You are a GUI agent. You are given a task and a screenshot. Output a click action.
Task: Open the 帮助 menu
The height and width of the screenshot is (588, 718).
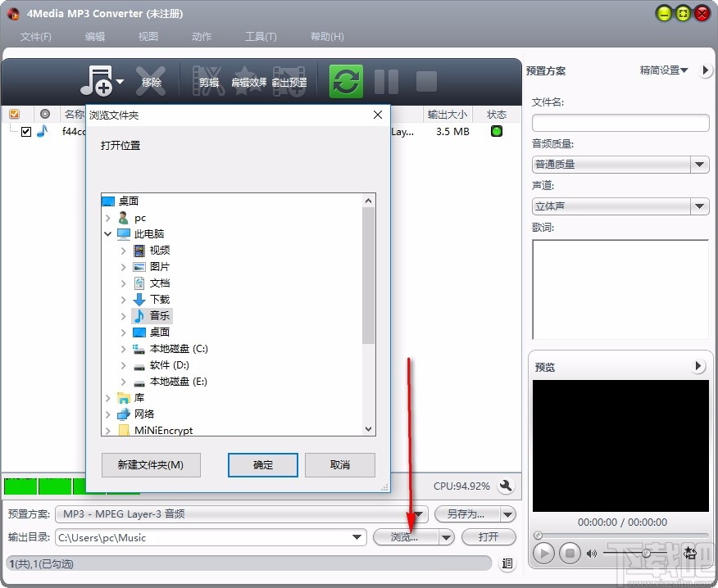(326, 36)
